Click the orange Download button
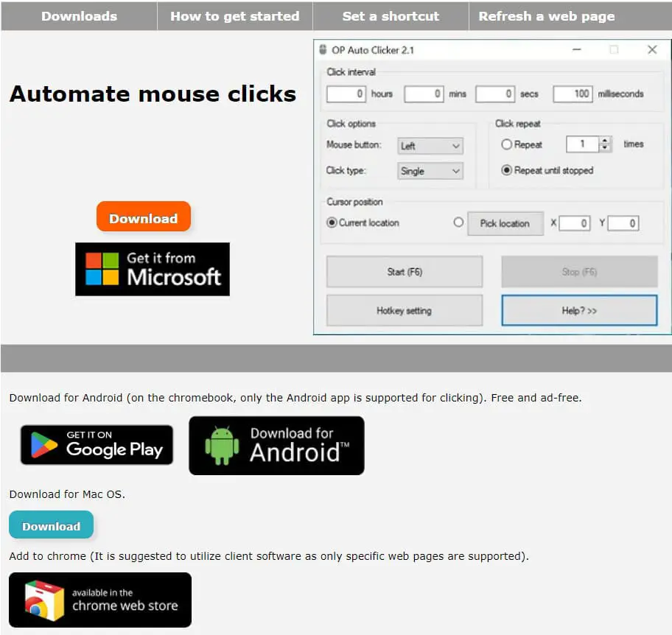This screenshot has height=635, width=672. click(144, 217)
